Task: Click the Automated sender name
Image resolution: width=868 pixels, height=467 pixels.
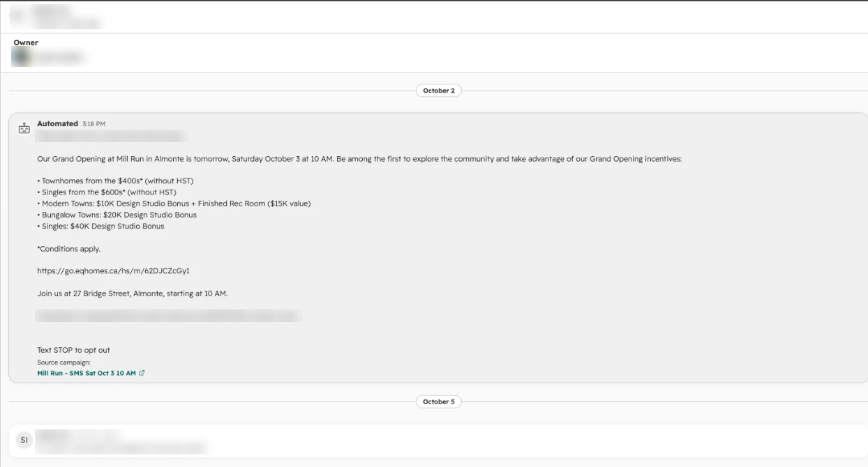Action: (57, 124)
